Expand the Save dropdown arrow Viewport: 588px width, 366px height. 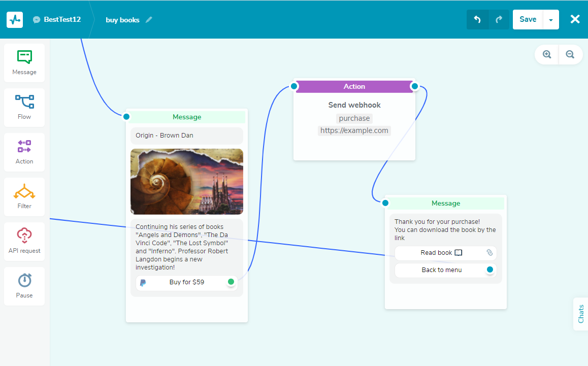pos(551,20)
